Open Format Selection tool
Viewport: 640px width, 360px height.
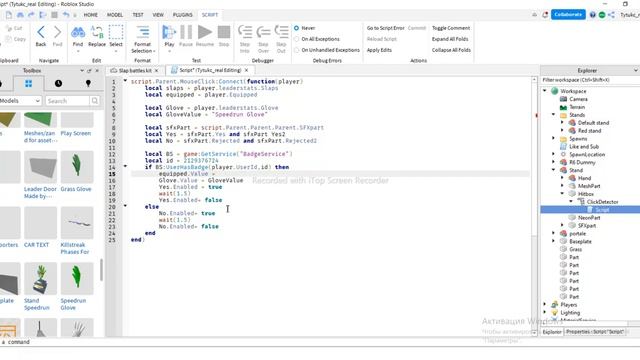tap(143, 39)
